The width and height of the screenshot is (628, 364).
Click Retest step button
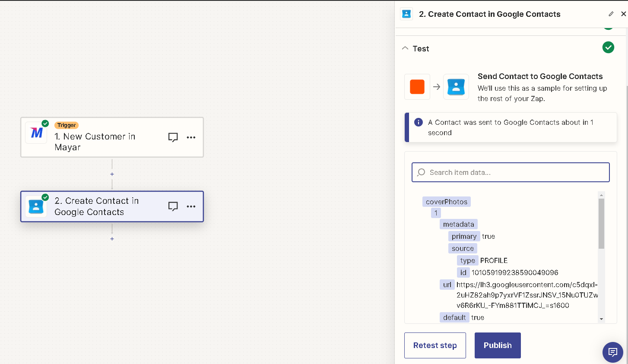click(x=435, y=345)
